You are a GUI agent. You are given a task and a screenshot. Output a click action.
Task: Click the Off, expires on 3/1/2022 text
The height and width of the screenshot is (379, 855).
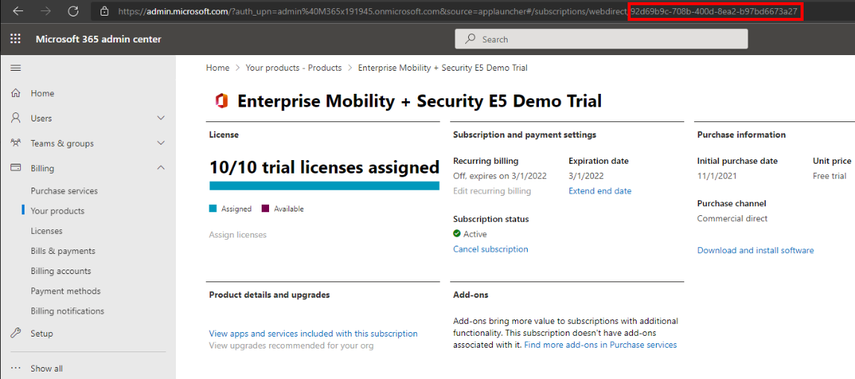(499, 176)
